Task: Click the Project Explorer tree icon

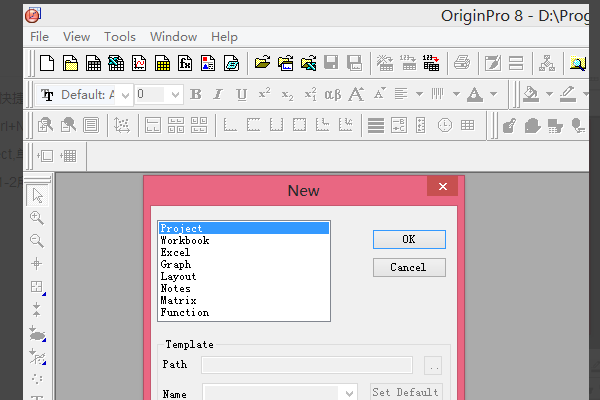Action: [547, 63]
